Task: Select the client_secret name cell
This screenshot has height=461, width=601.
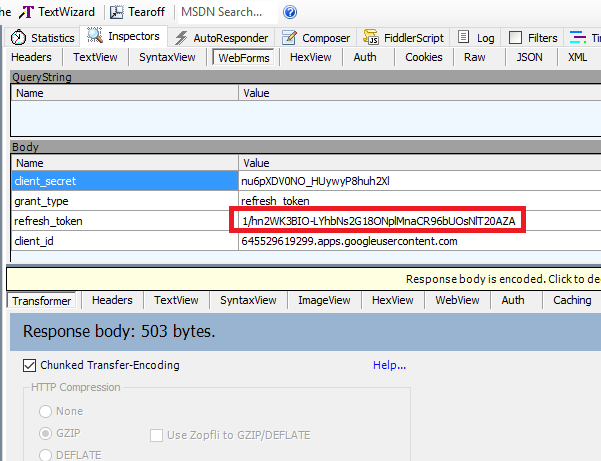Action: click(x=125, y=181)
